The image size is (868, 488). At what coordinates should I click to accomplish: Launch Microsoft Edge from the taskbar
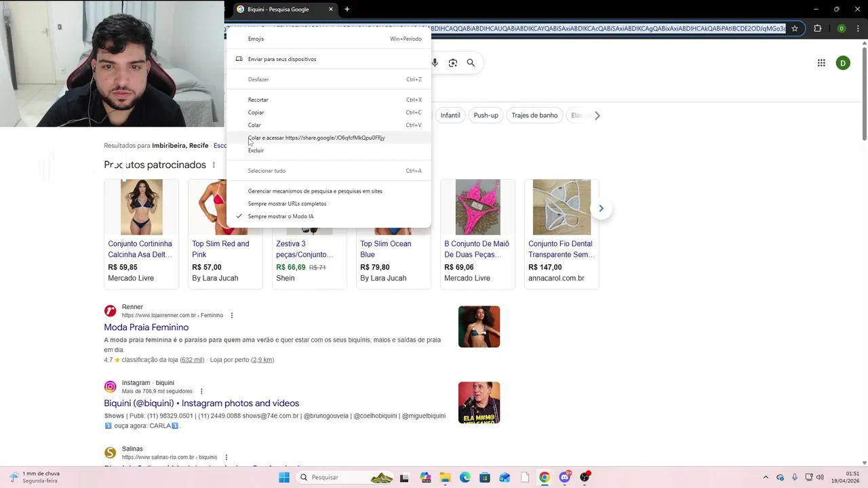465,477
